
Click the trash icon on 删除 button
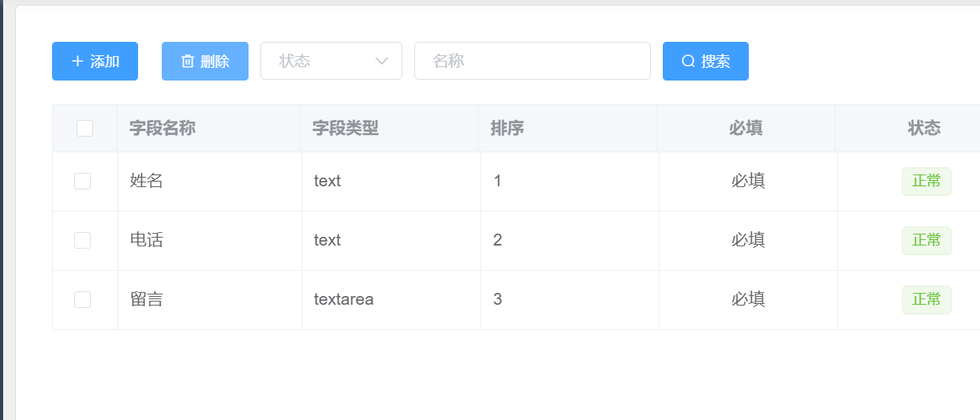188,62
